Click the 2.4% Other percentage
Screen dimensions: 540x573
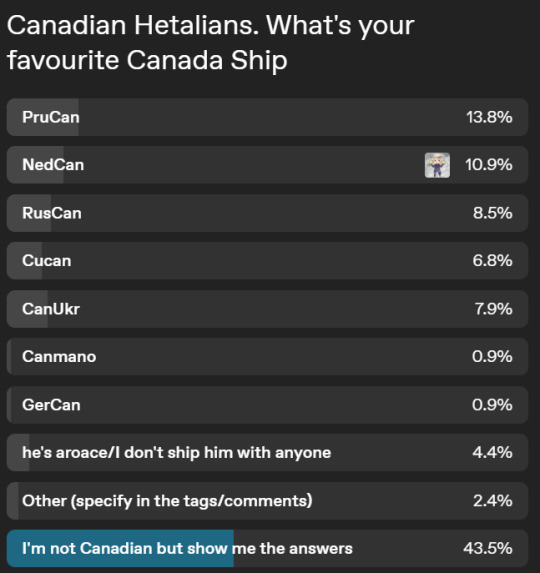tap(493, 501)
